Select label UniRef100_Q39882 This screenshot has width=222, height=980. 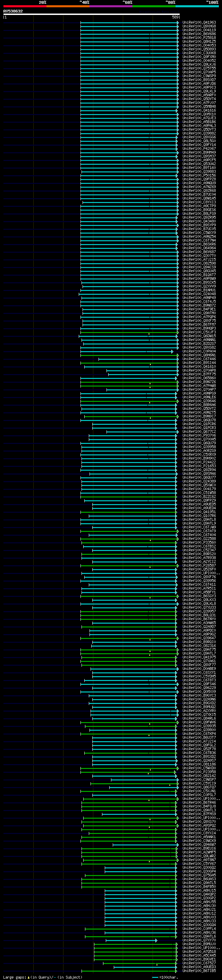pos(199,133)
